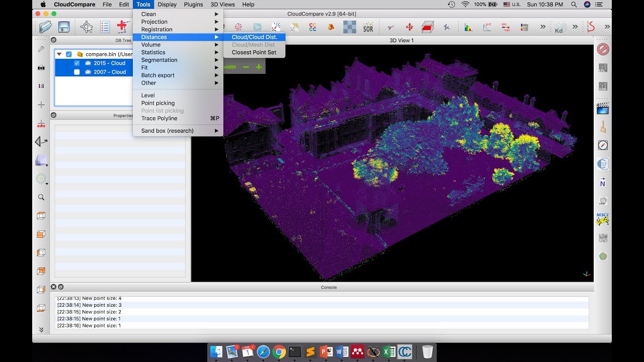Click the camera snapshot icon in left sidebar
Image resolution: width=644 pixels, height=362 pixels.
coord(41,67)
